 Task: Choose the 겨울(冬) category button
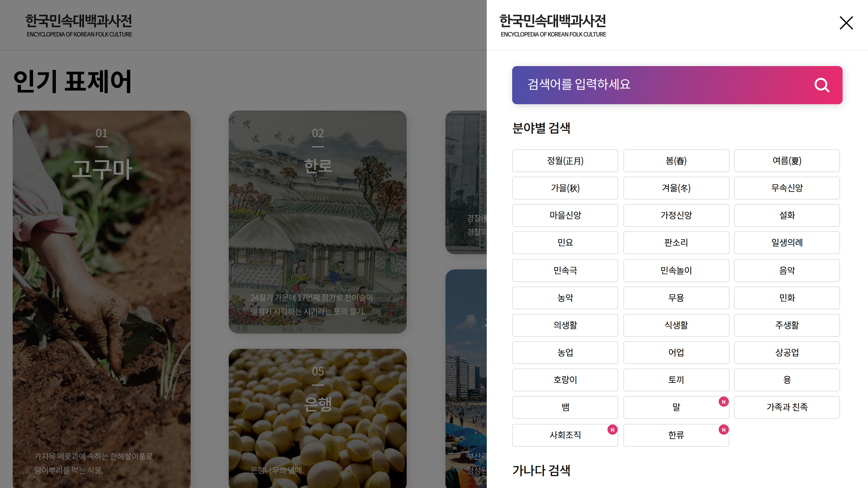[676, 188]
